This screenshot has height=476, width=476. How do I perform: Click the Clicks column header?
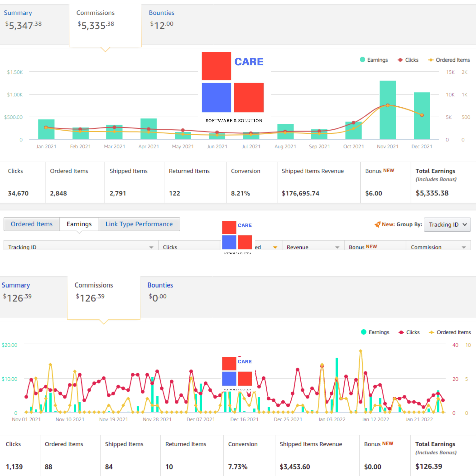click(189, 246)
